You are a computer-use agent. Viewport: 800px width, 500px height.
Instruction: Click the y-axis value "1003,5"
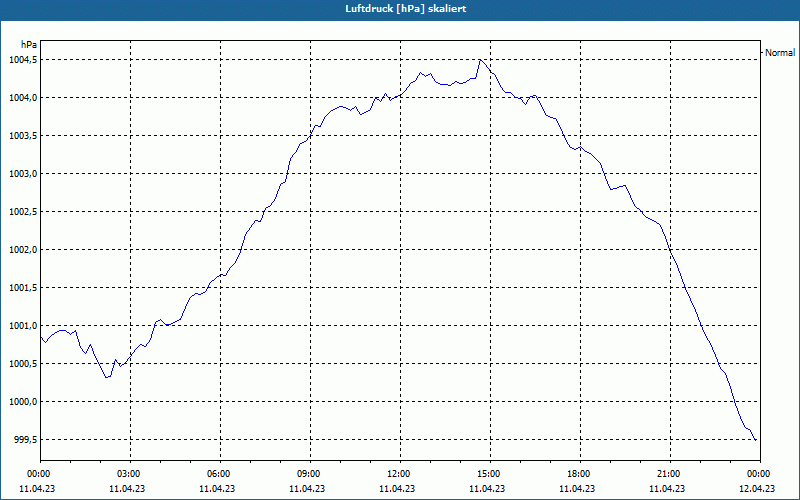(x=22, y=136)
